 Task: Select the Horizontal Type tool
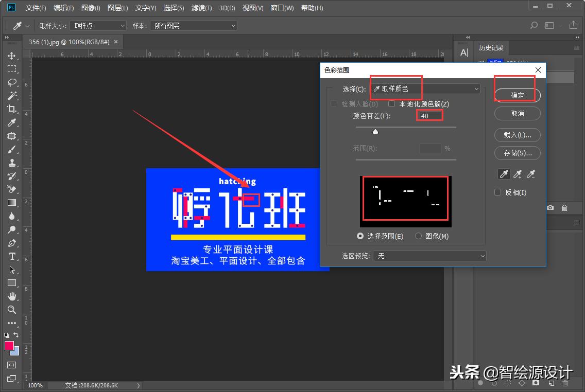12,256
